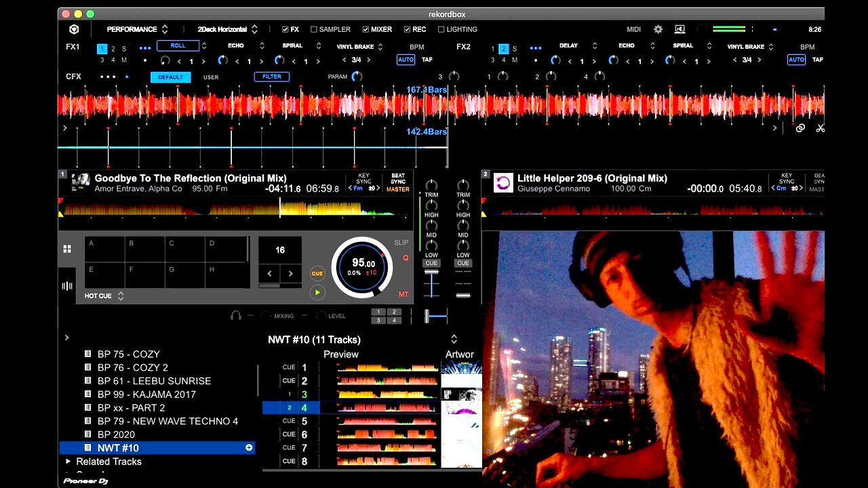Click the FX2 blue three-dots menu
Image resolution: width=868 pixels, height=488 pixels.
(536, 48)
